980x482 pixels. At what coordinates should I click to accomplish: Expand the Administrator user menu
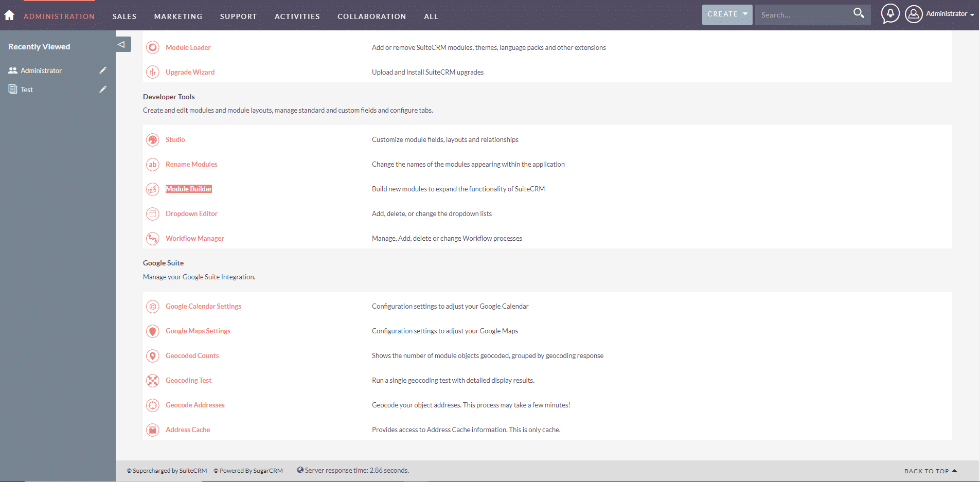pos(950,14)
